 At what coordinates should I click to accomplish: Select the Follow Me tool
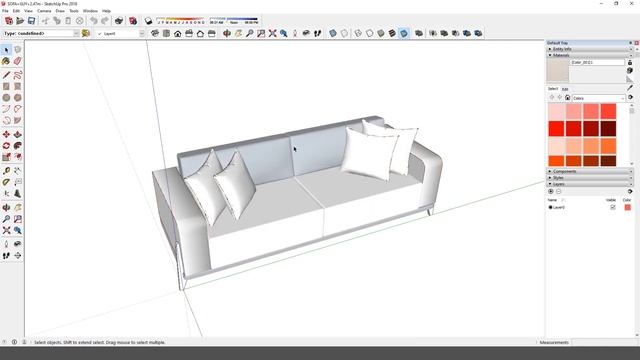18,146
